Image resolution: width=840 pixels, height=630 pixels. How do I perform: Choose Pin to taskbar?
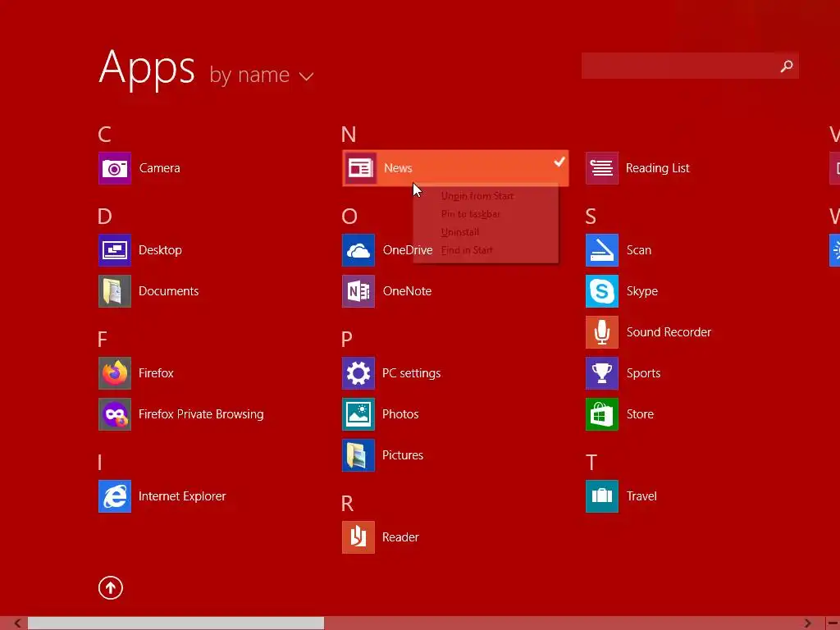[x=471, y=214]
